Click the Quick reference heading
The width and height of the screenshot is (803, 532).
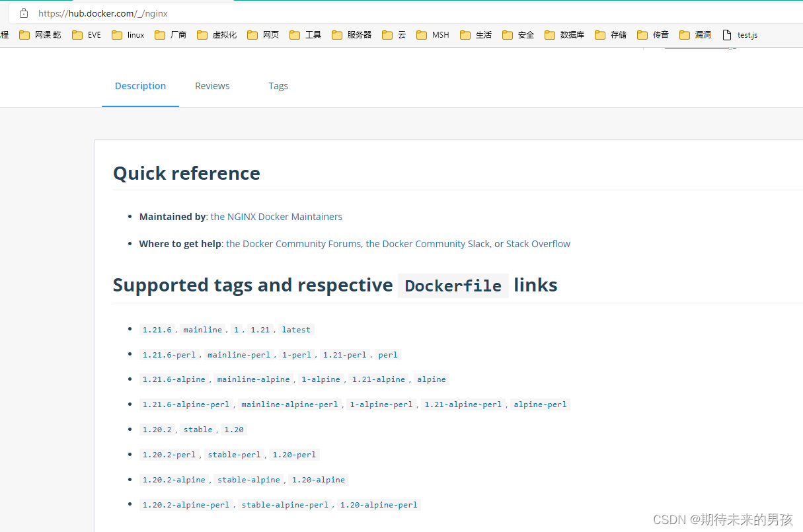[x=186, y=173]
